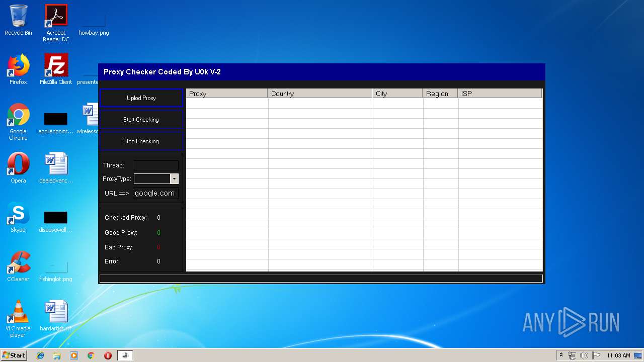
Task: Click the City column header
Action: [x=397, y=94]
